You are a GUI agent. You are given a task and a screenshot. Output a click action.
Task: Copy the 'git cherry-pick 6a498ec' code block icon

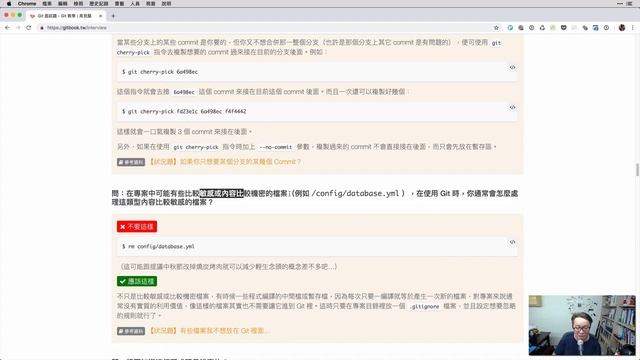click(512, 67)
